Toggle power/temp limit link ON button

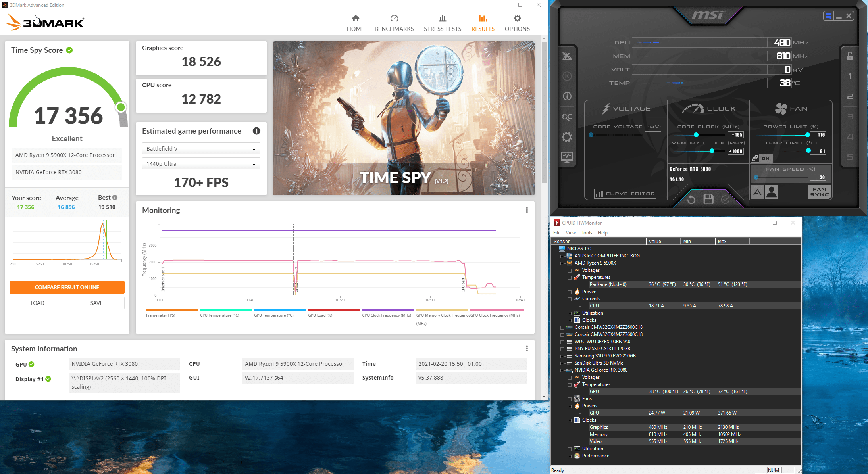point(762,158)
